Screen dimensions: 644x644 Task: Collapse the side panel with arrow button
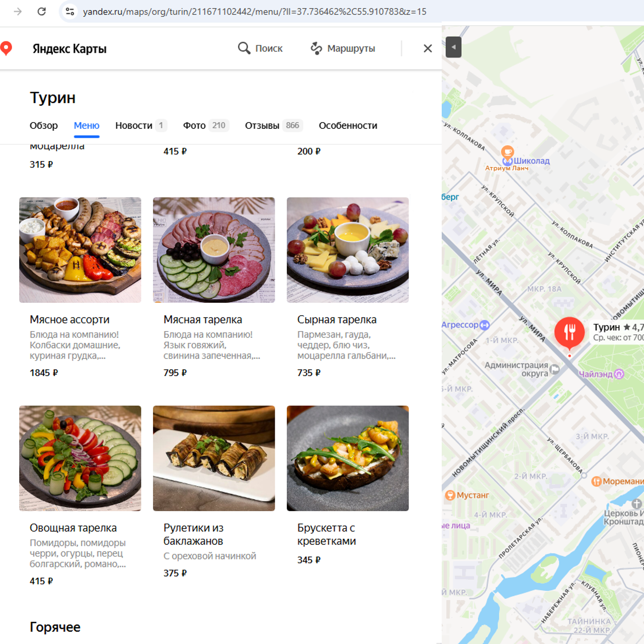tap(453, 47)
